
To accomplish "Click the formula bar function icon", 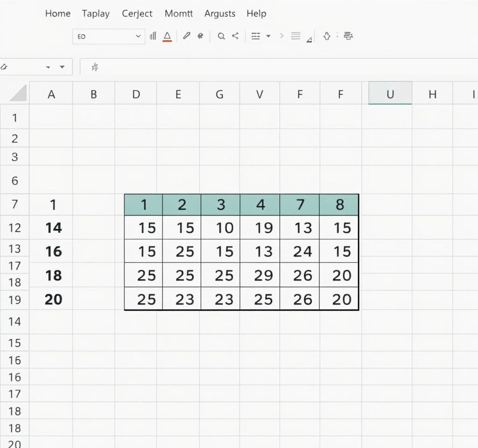I will pyautogui.click(x=95, y=67).
